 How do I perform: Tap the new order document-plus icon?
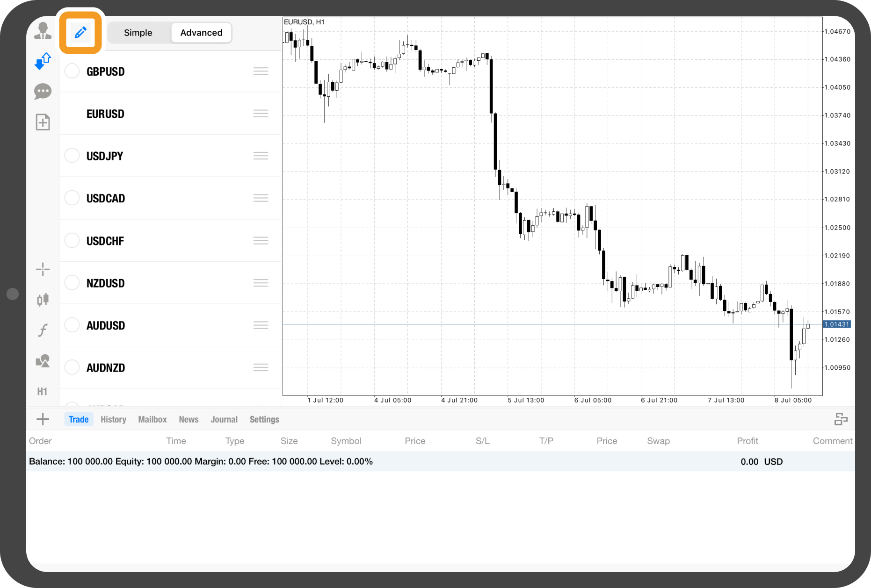(43, 122)
